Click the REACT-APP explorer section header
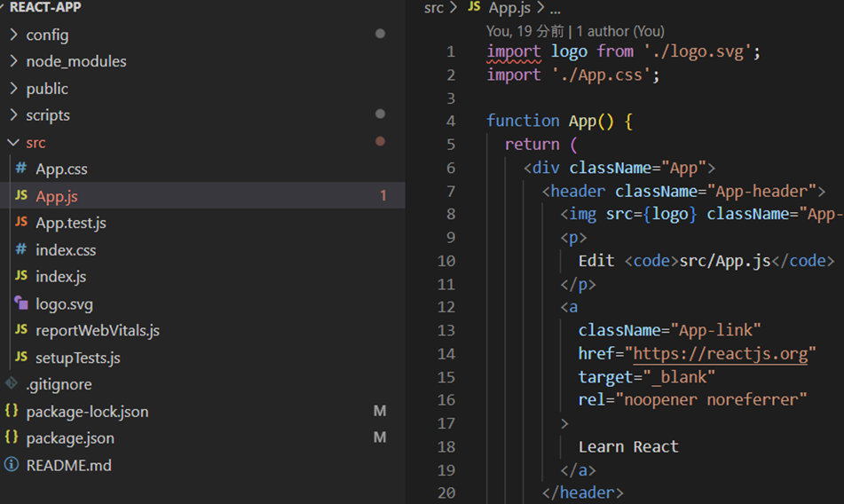844x504 pixels. [x=45, y=7]
